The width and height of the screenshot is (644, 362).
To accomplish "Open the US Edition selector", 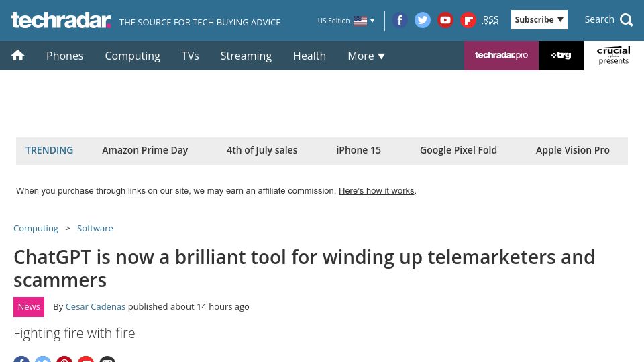I will pyautogui.click(x=346, y=21).
